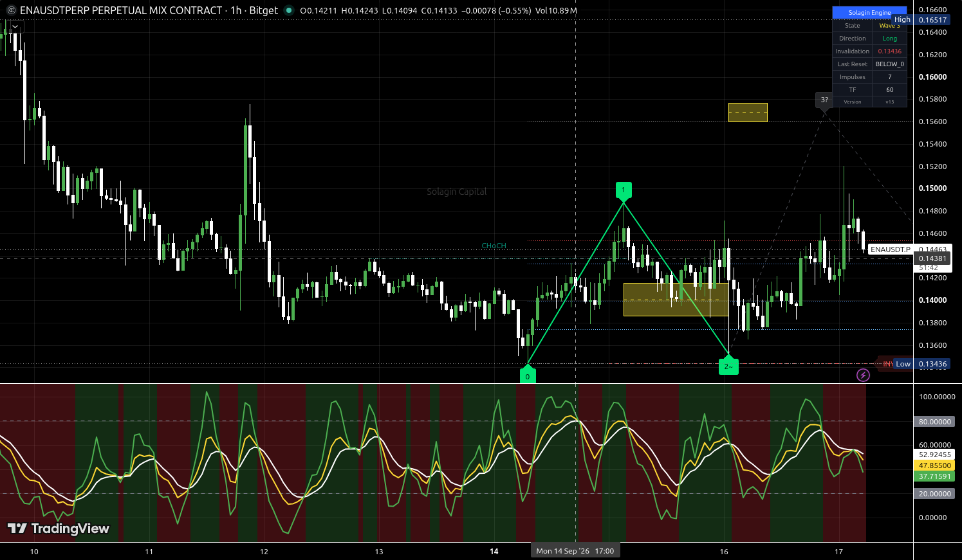The width and height of the screenshot is (962, 560).
Task: Click the green market status dot
Action: point(288,10)
